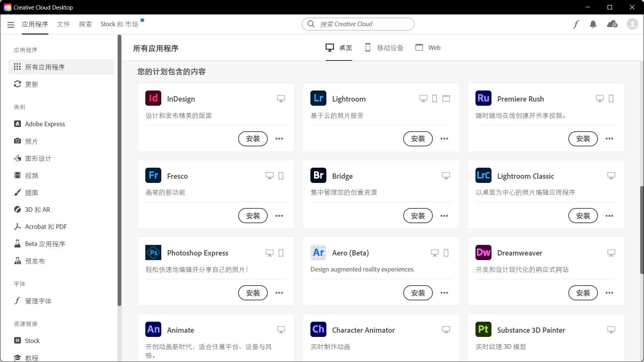The image size is (644, 362).
Task: Open more options for Premiere Rush
Action: [x=609, y=139]
